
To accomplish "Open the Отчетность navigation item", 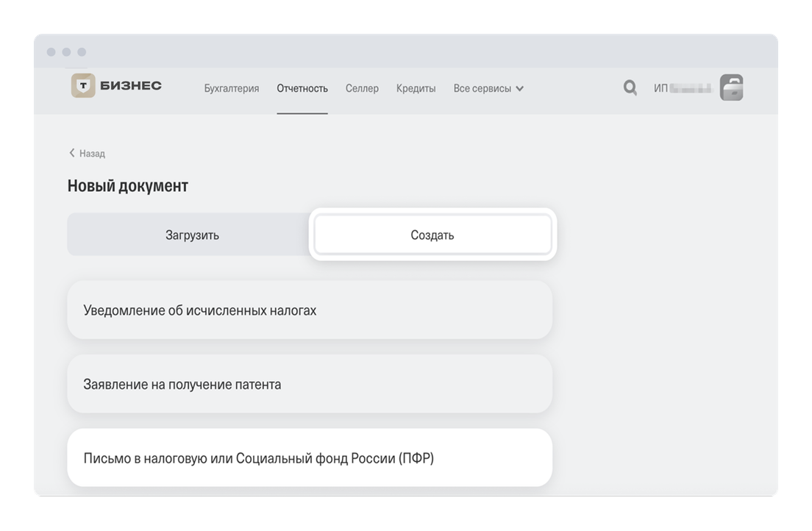I will tap(302, 88).
